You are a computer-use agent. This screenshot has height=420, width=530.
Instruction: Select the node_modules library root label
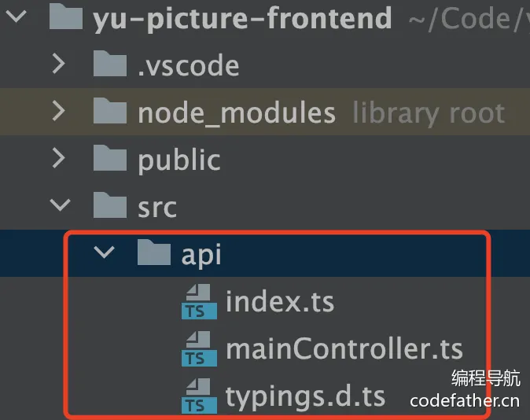coord(429,113)
